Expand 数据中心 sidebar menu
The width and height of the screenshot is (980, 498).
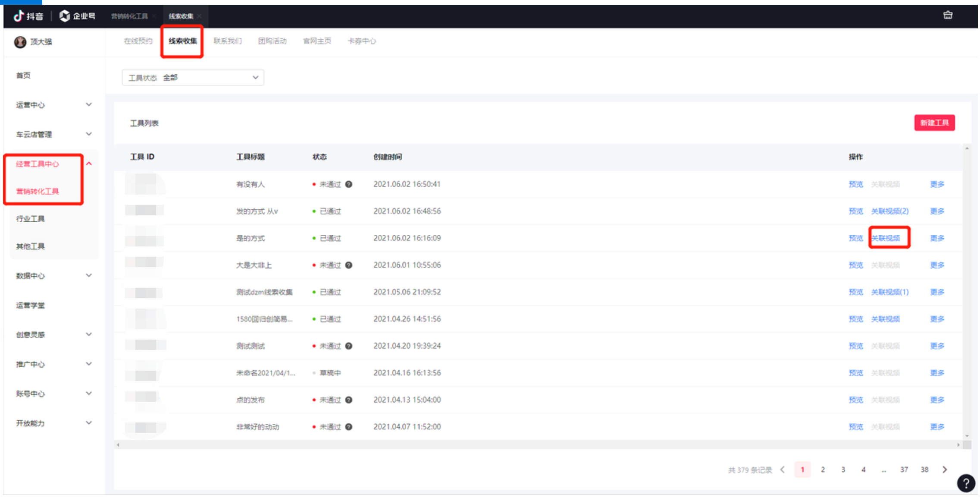click(89, 275)
